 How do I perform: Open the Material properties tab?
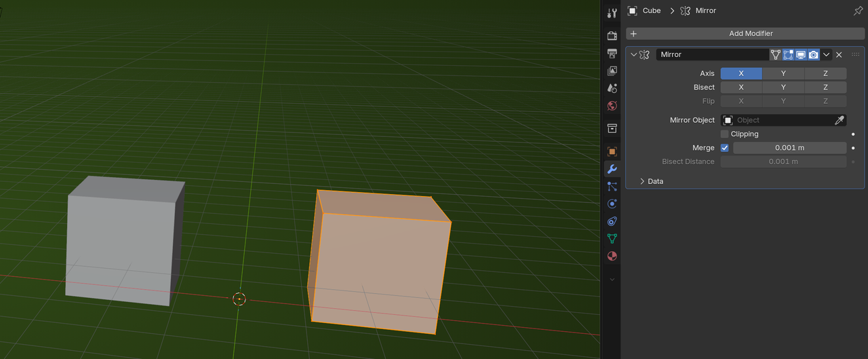pos(612,257)
